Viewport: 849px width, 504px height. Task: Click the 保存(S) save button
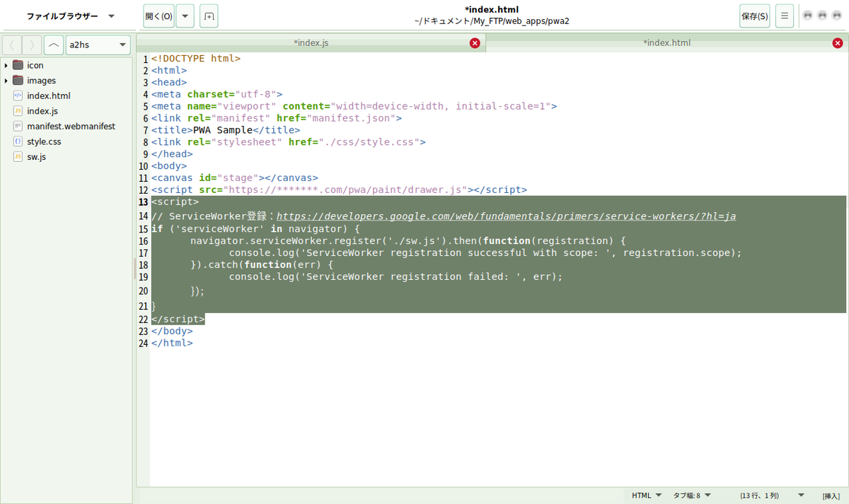tap(754, 16)
